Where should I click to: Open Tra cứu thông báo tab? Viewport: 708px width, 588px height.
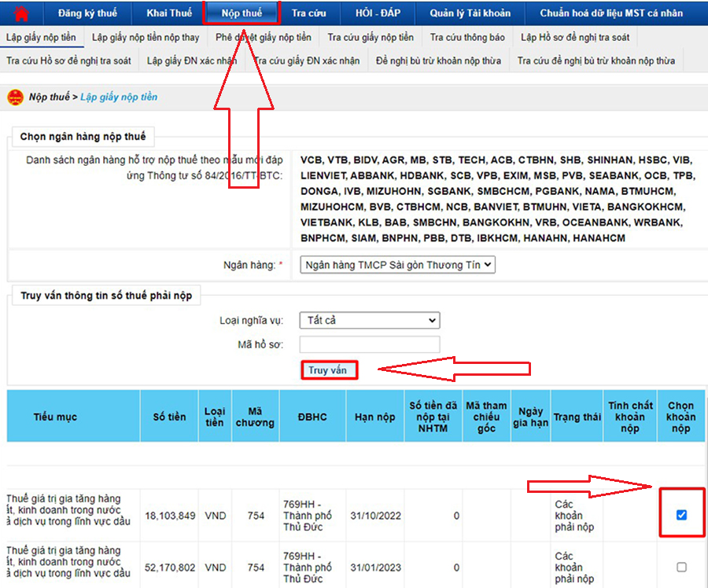[467, 37]
